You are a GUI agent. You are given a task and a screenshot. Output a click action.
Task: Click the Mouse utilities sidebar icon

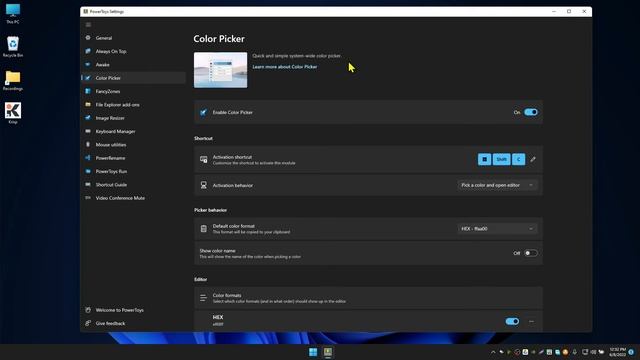(88, 144)
